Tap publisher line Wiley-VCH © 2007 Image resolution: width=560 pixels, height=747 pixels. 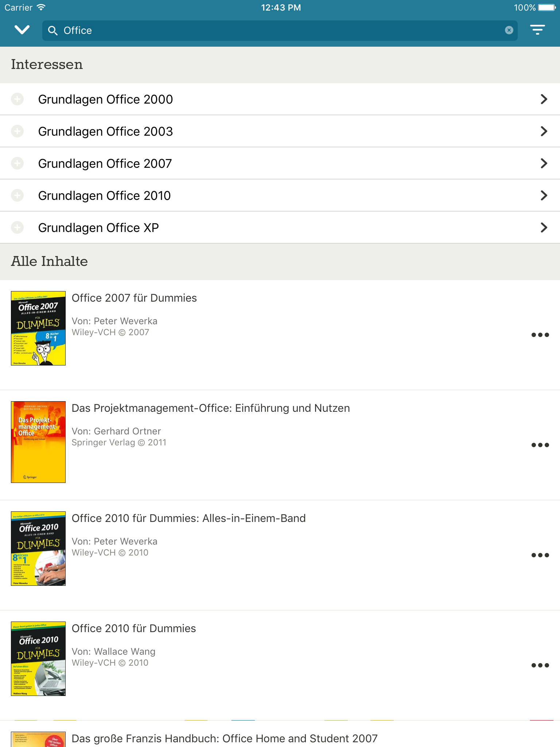click(110, 332)
